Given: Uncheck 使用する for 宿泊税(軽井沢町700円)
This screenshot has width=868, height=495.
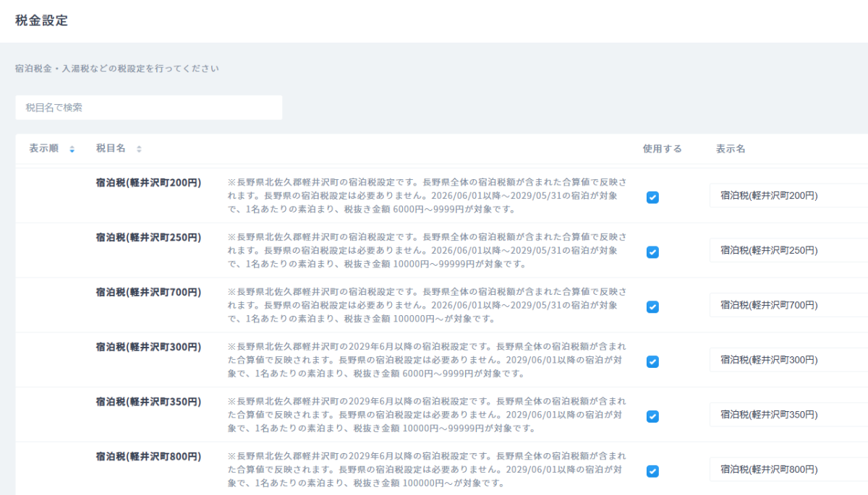Looking at the screenshot, I should tap(652, 307).
